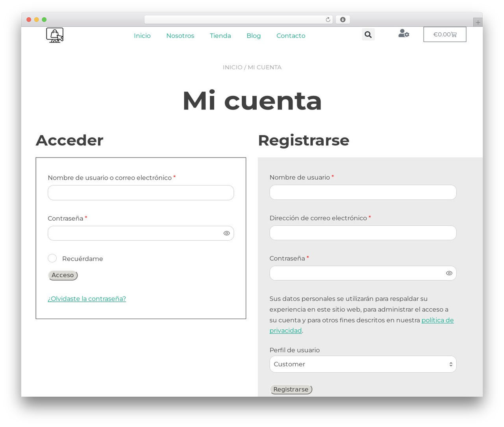The width and height of the screenshot is (504, 427).
Task: Click the Registrarse section heading
Action: pyautogui.click(x=304, y=140)
